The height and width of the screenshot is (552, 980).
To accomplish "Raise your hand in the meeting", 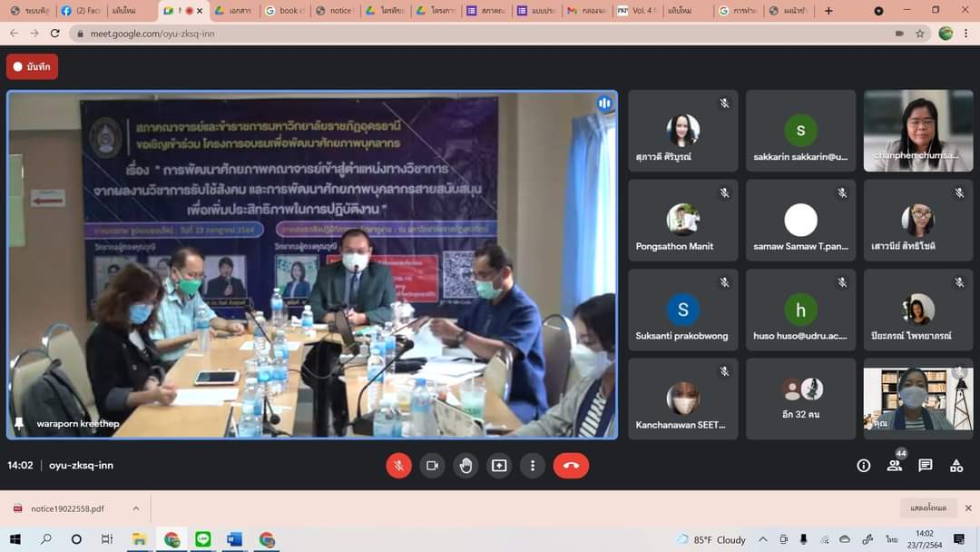I will pyautogui.click(x=465, y=466).
